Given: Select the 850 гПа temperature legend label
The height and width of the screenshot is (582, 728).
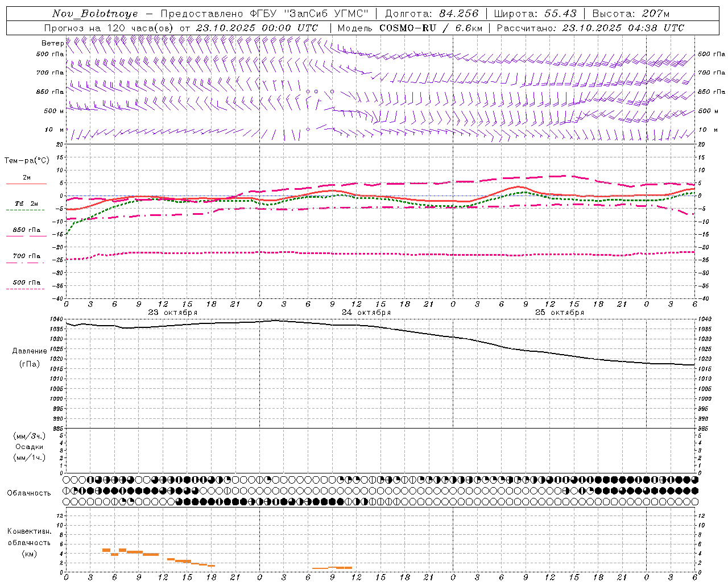Looking at the screenshot, I should (27, 230).
